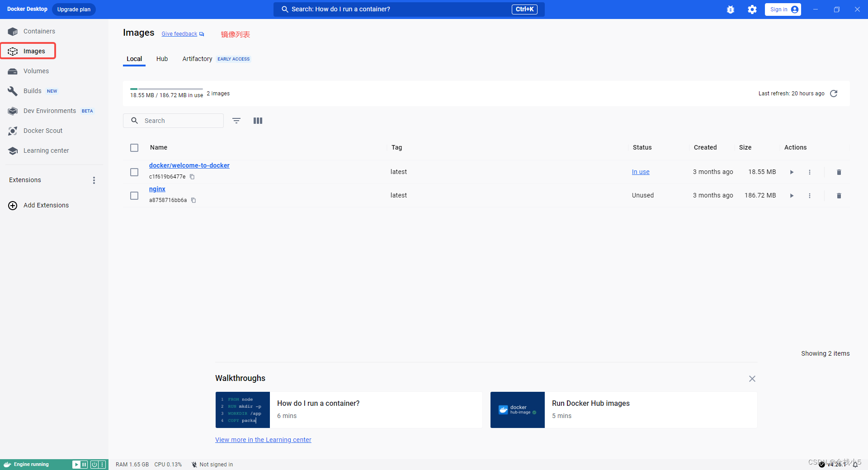The height and width of the screenshot is (470, 868).
Task: Open the filter options icon
Action: coord(236,121)
